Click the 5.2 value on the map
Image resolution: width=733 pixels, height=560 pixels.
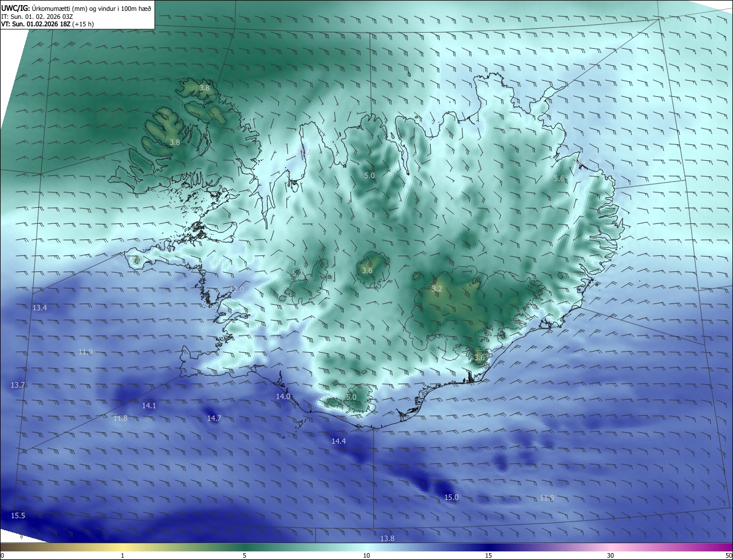297,274
